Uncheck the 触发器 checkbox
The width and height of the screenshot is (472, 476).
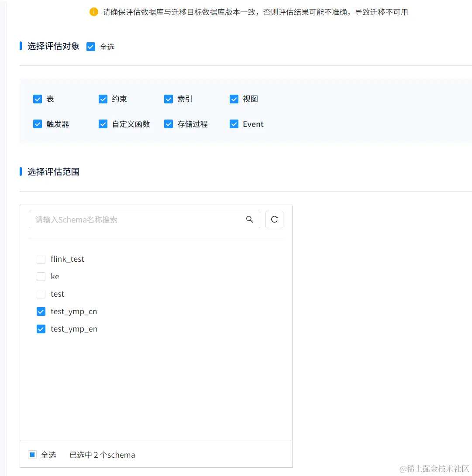pyautogui.click(x=38, y=124)
